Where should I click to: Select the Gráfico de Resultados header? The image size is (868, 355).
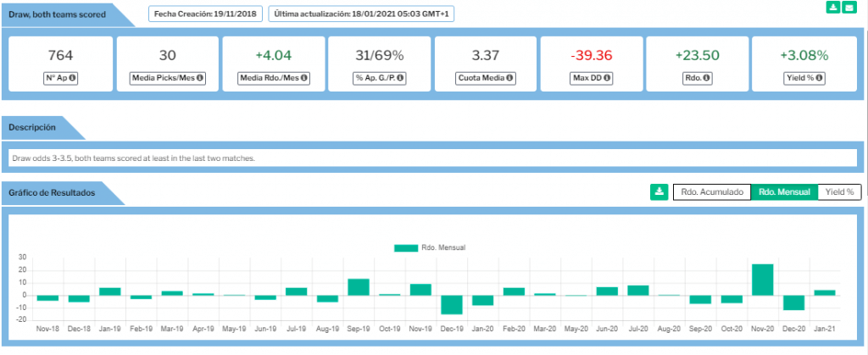53,192
